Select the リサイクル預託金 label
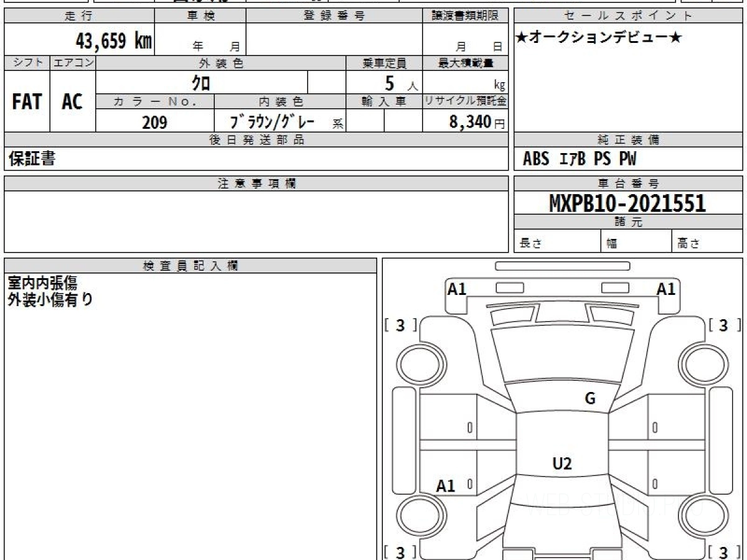This screenshot has width=747, height=560. (466, 102)
